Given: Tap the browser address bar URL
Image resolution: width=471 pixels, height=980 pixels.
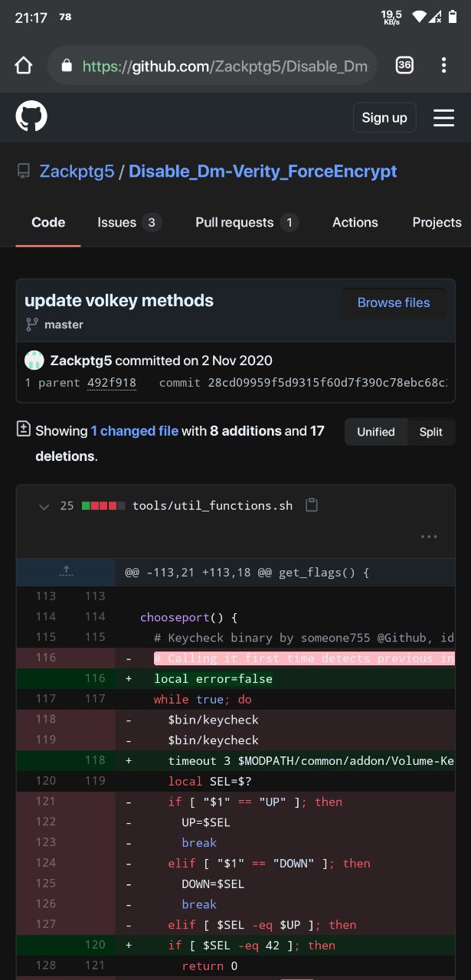Looking at the screenshot, I should click(x=225, y=67).
